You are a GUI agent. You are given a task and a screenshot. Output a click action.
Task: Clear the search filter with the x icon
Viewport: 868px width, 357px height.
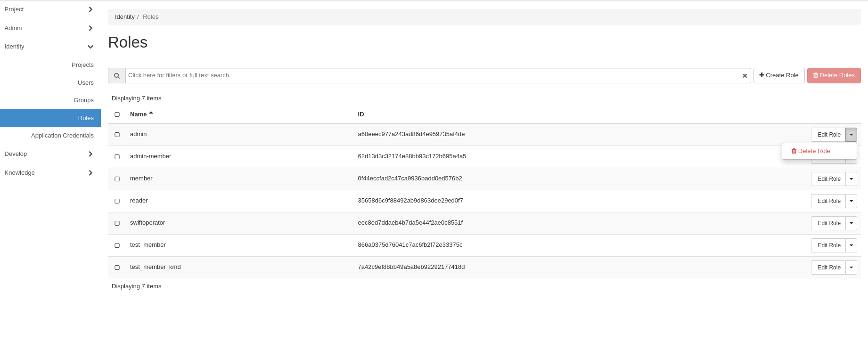745,76
